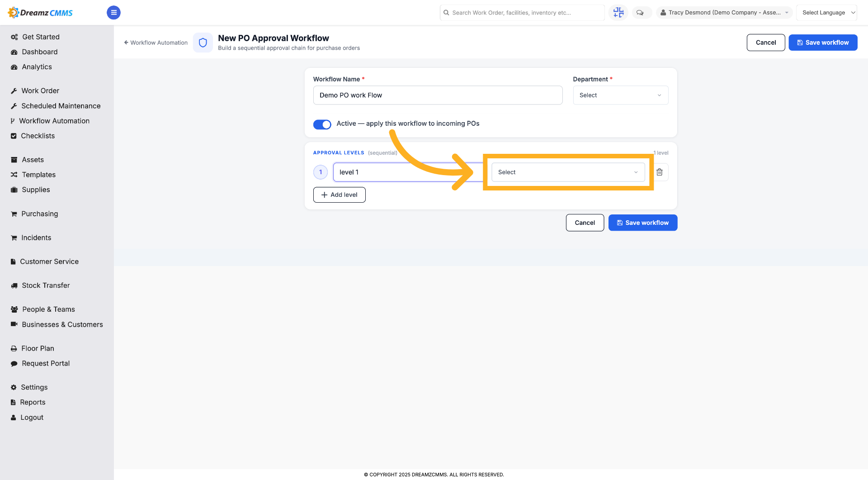Click the Supplies suitcase icon
Viewport: 868px width, 480px height.
tap(14, 190)
